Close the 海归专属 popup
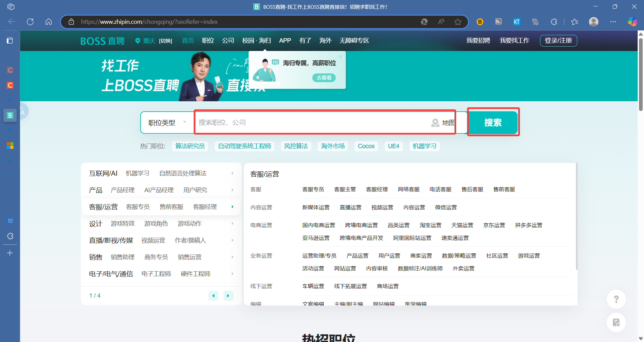 340,57
